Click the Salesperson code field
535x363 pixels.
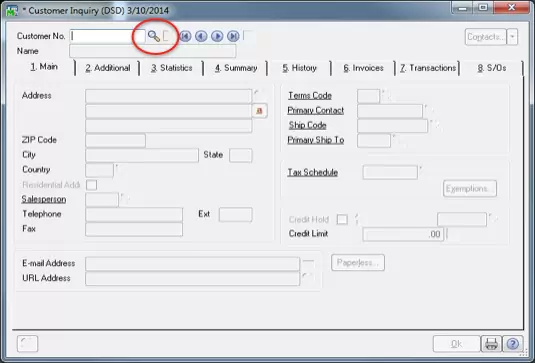102,200
